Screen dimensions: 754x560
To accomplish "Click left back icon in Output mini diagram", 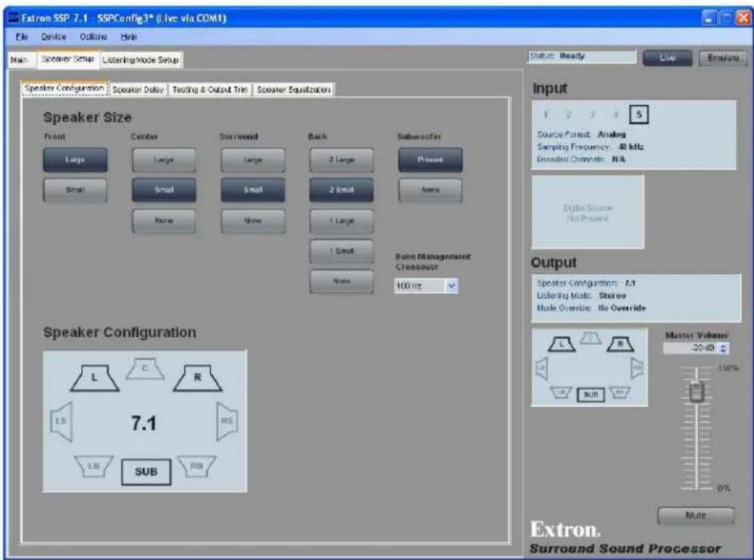I will [x=561, y=393].
